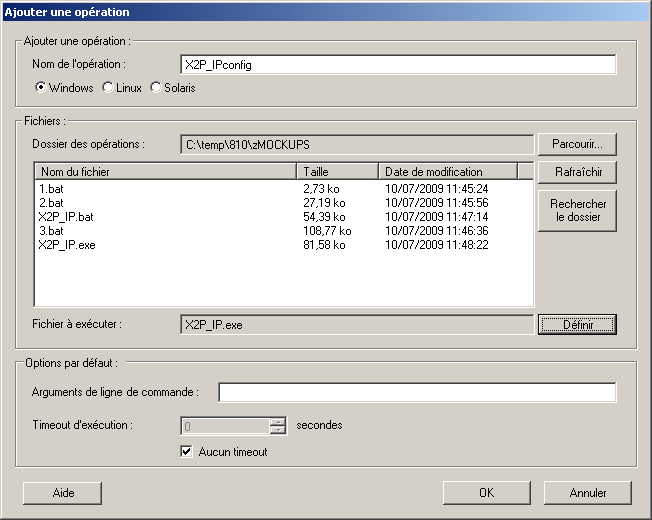Viewport: 652px width, 520px height.
Task: Open help with the Aide button
Action: pyautogui.click(x=62, y=493)
